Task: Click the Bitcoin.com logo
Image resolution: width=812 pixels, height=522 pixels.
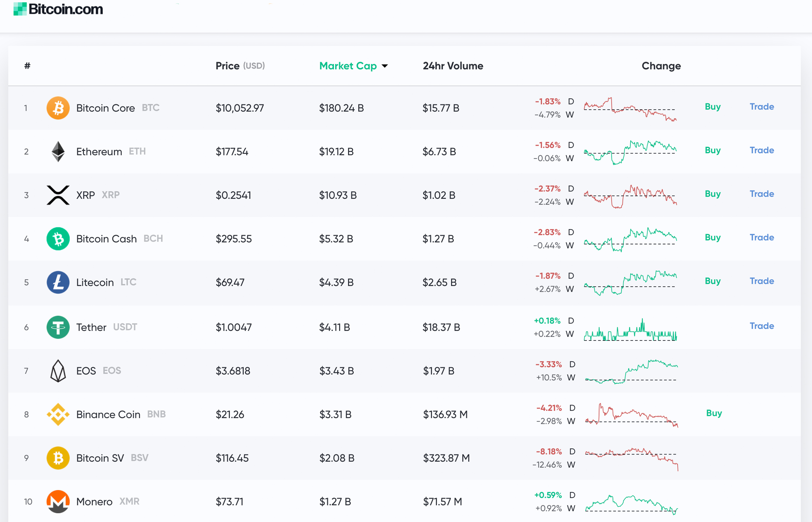Action: pyautogui.click(x=58, y=9)
